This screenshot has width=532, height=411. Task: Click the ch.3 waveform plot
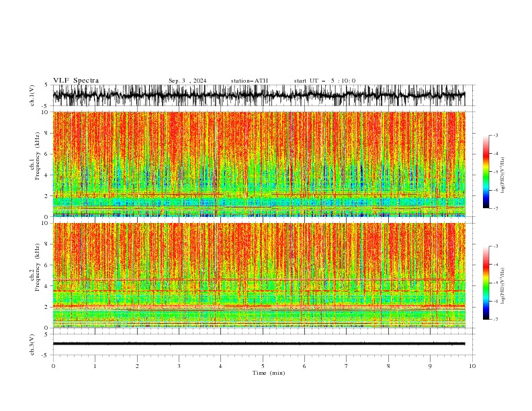[263, 345]
